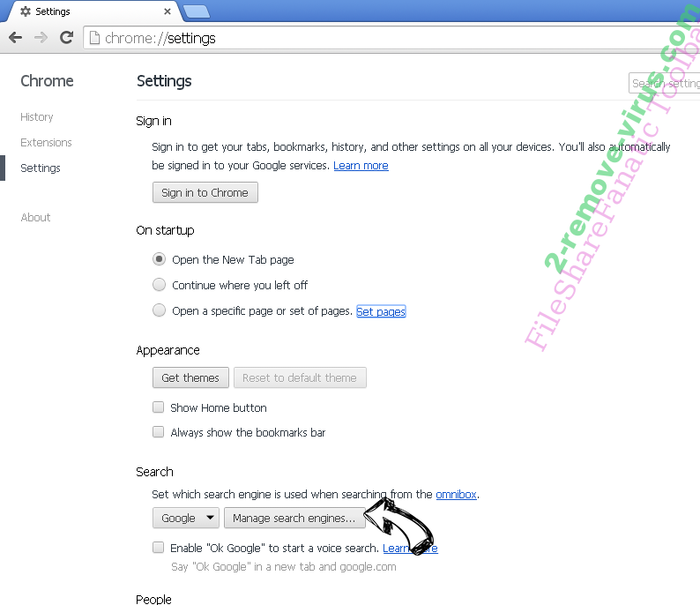
Task: Click the gear icon on Settings tab
Action: (26, 11)
